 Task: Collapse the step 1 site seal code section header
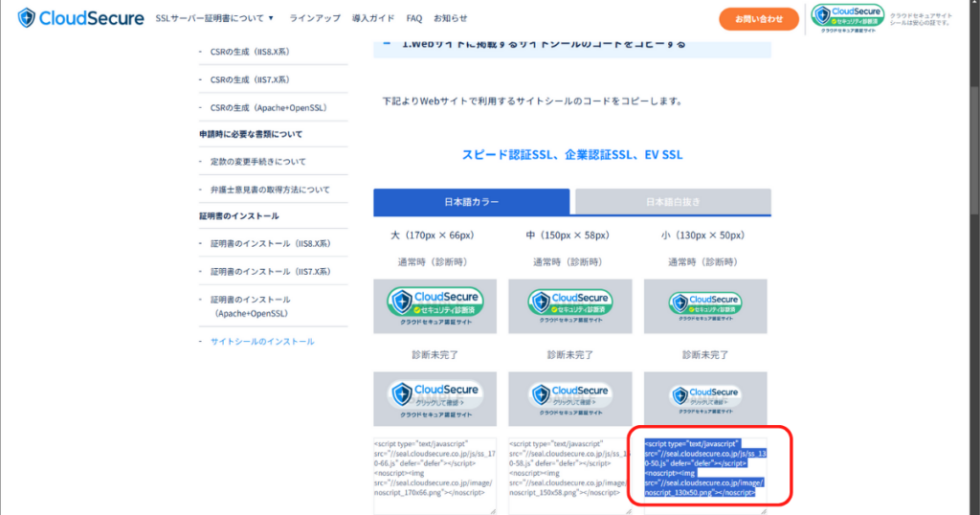tap(572, 47)
